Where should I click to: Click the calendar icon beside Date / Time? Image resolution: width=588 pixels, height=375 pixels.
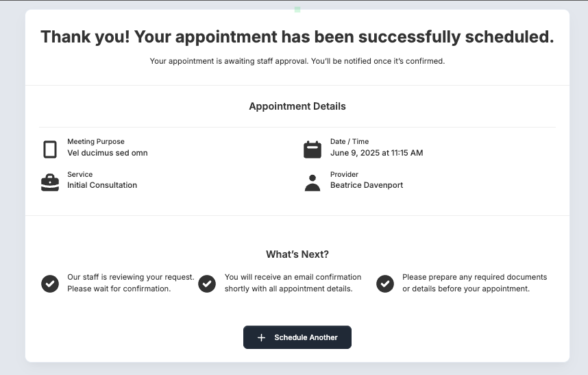313,149
